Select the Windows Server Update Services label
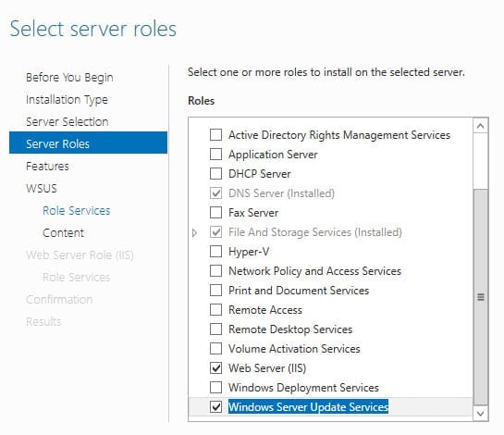504x435 pixels. 308,406
